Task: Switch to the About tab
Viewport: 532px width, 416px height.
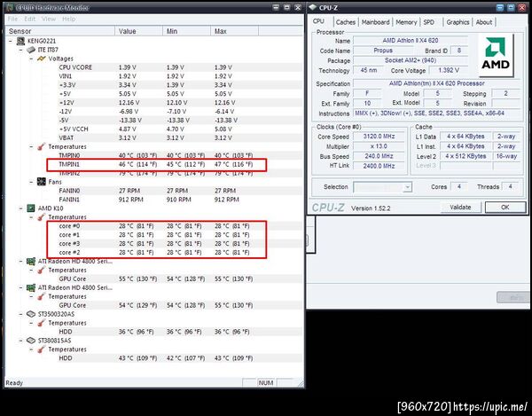Action: (x=484, y=22)
